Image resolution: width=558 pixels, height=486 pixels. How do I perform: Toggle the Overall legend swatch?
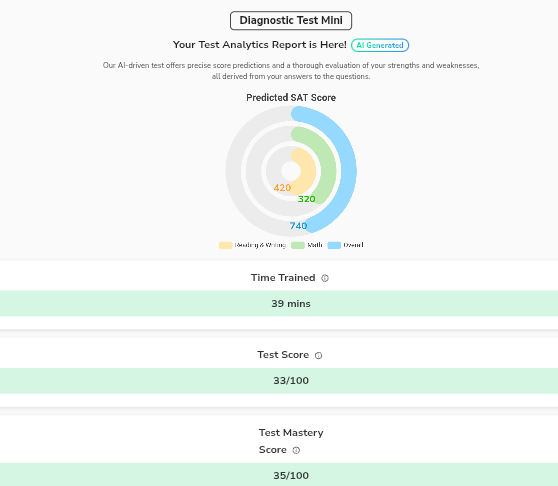[334, 245]
